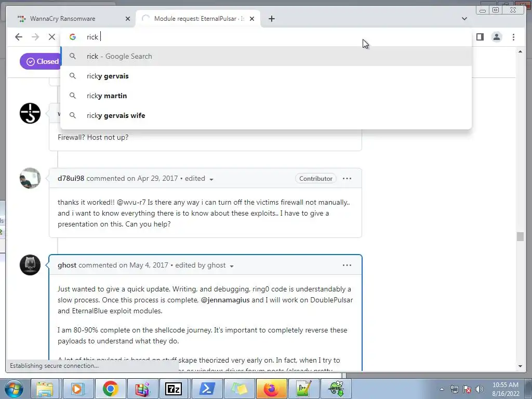The image size is (532, 399).
Task: Open the tab search dropdown chevron
Action: tap(464, 19)
